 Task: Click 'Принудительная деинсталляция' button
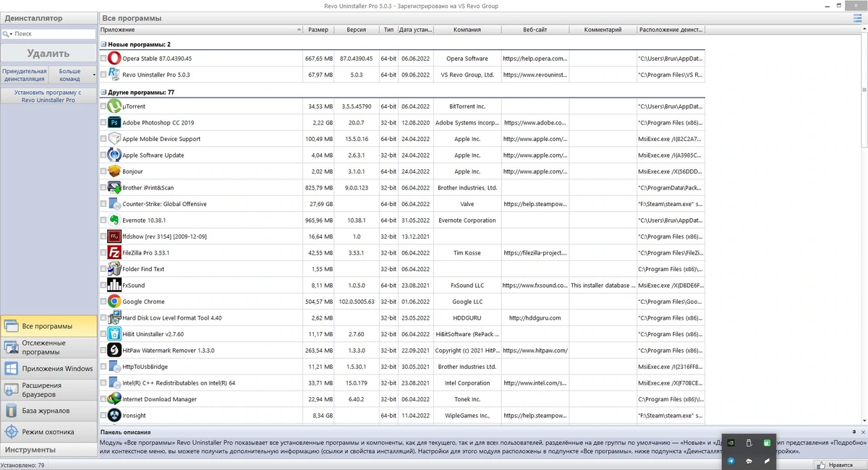click(25, 74)
